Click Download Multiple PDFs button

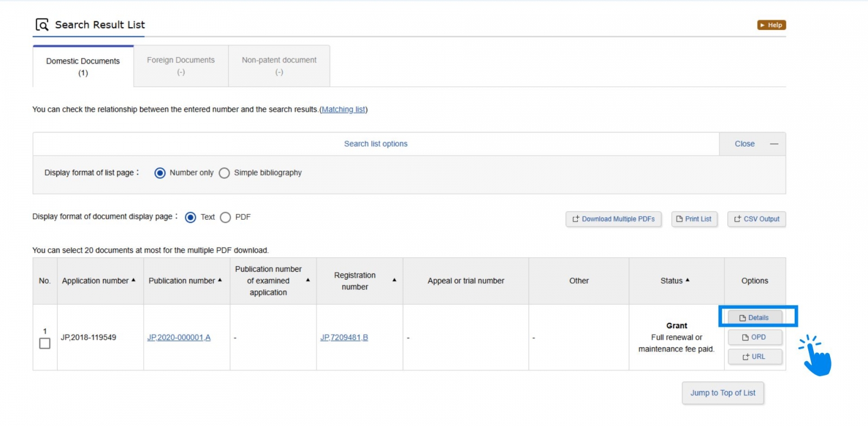click(613, 219)
